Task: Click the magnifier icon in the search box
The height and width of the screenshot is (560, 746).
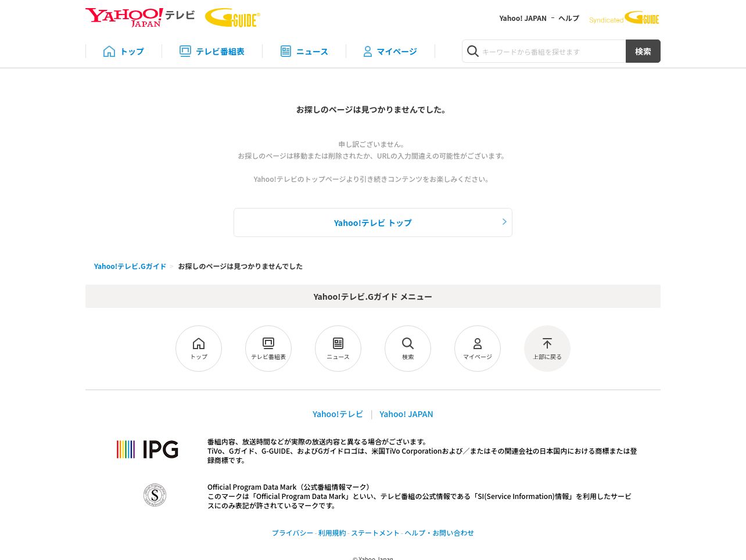Action: click(x=473, y=51)
